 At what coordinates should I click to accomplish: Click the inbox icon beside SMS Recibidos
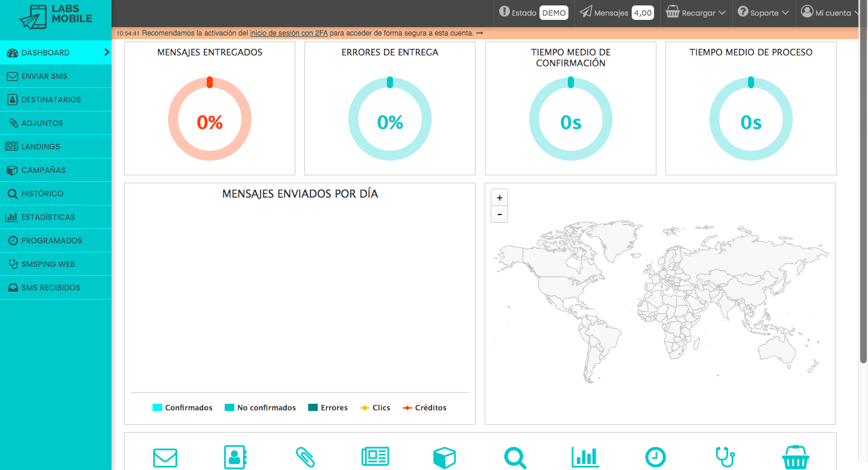pyautogui.click(x=13, y=288)
